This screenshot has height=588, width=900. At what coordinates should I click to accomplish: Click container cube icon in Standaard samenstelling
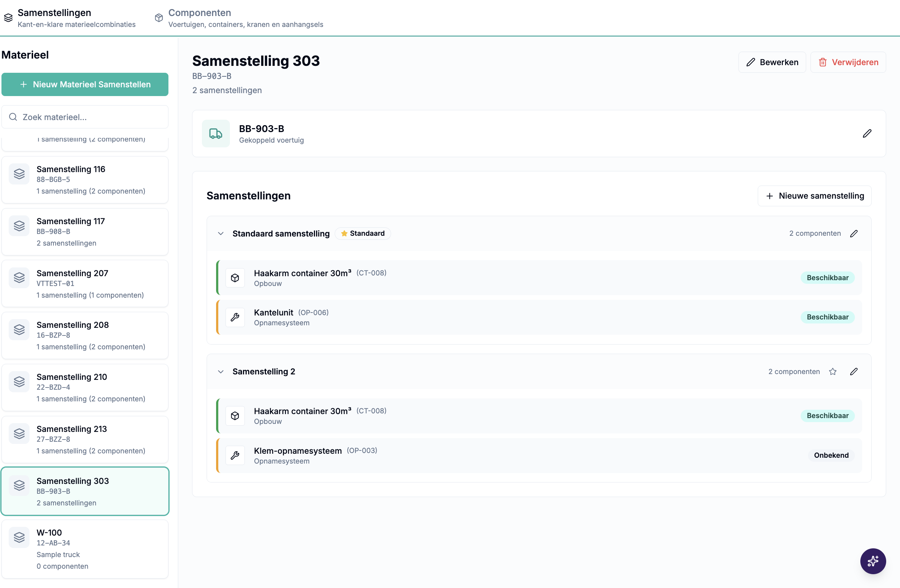[x=235, y=278]
